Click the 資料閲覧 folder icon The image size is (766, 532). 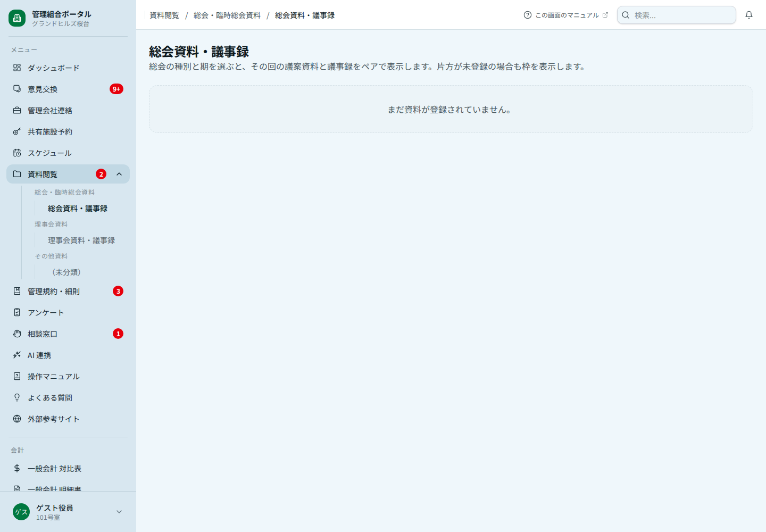tap(17, 174)
